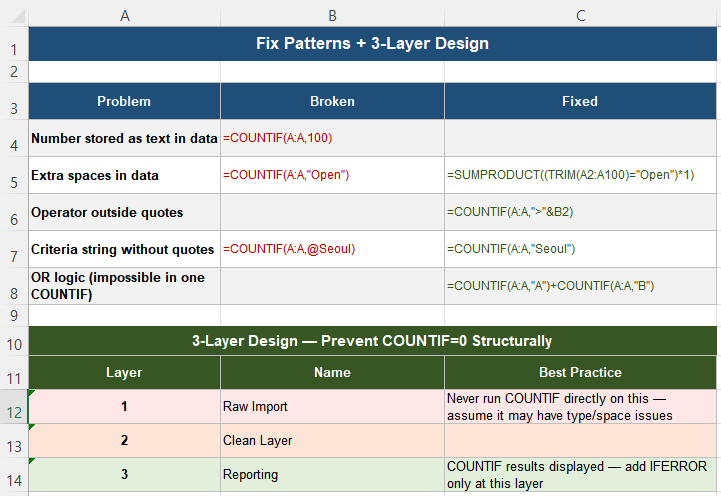This screenshot has height=496, width=721.
Task: Select row 13 header
Action: [14, 440]
